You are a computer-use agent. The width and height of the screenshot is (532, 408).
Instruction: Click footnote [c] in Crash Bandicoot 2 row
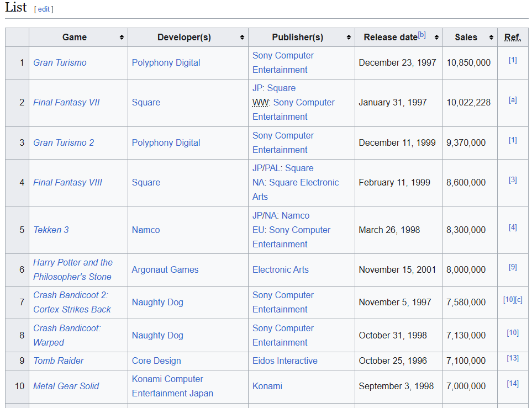518,300
